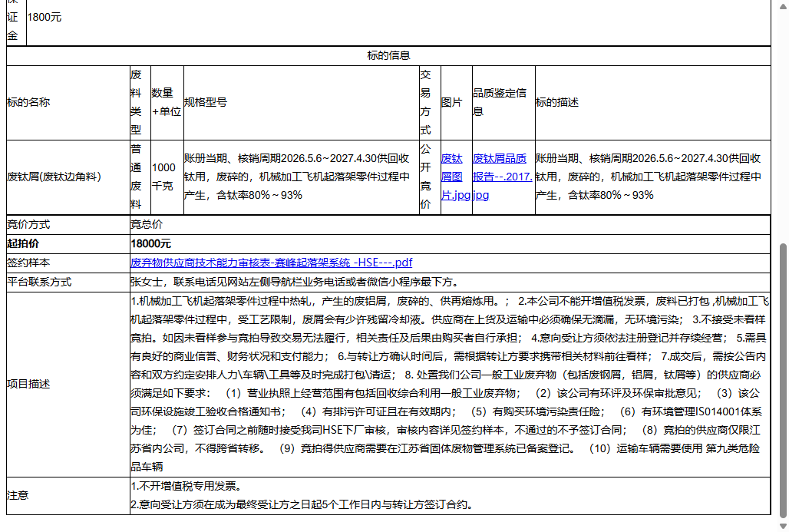789x532 pixels.
Task: Click the 1.不开增值税专用发票 note
Action: [187, 486]
